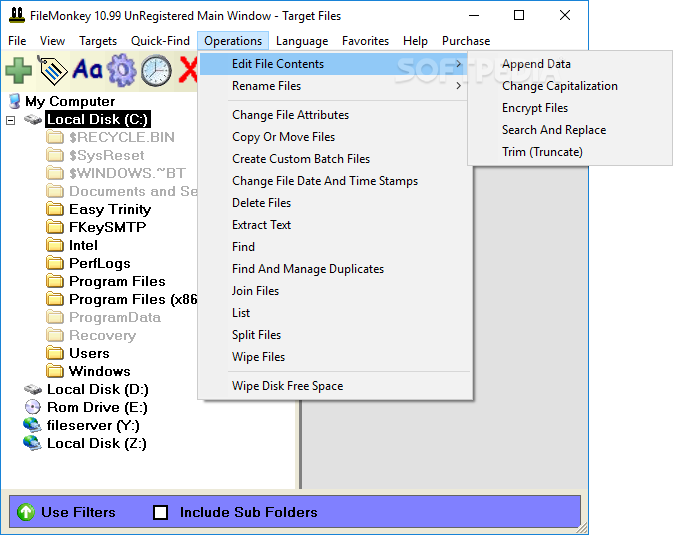Select the ProgramData folder name

click(x=115, y=317)
